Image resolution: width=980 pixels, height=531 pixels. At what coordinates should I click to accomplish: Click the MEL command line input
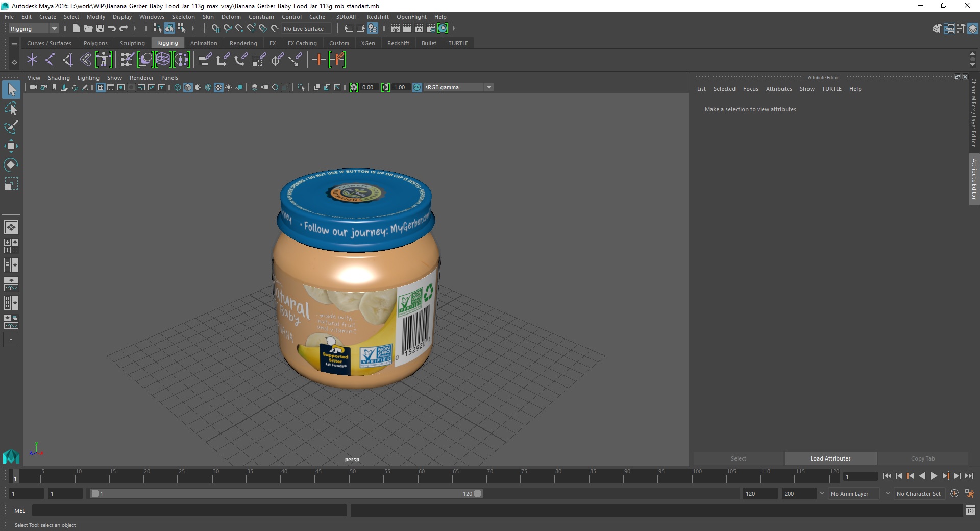pos(189,510)
